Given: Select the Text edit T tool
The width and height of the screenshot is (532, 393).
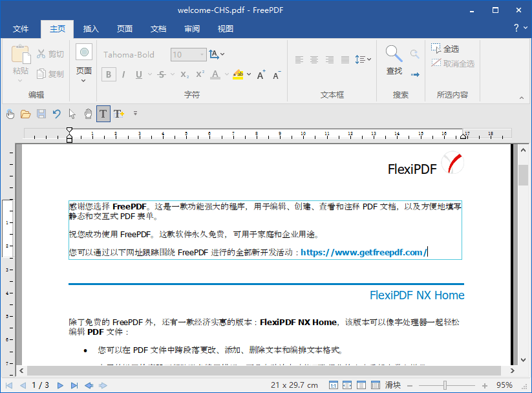Looking at the screenshot, I should pyautogui.click(x=103, y=114).
